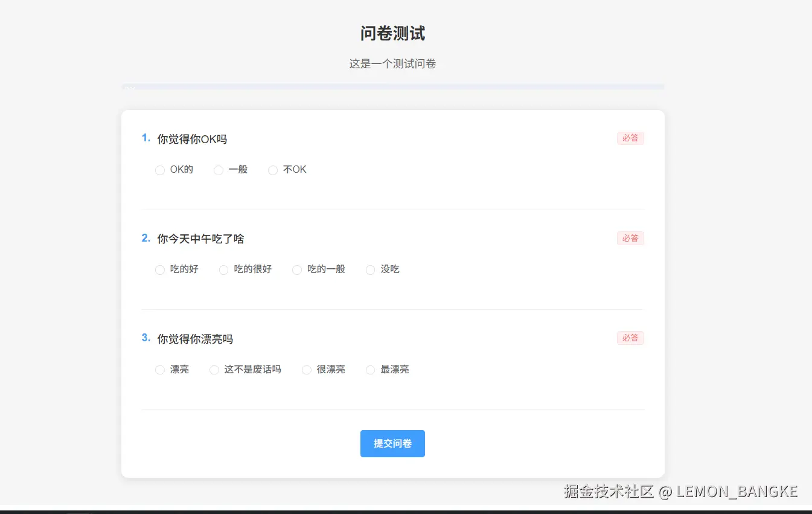Click the 必答 tag on question 1
The width and height of the screenshot is (812, 514).
(x=630, y=138)
